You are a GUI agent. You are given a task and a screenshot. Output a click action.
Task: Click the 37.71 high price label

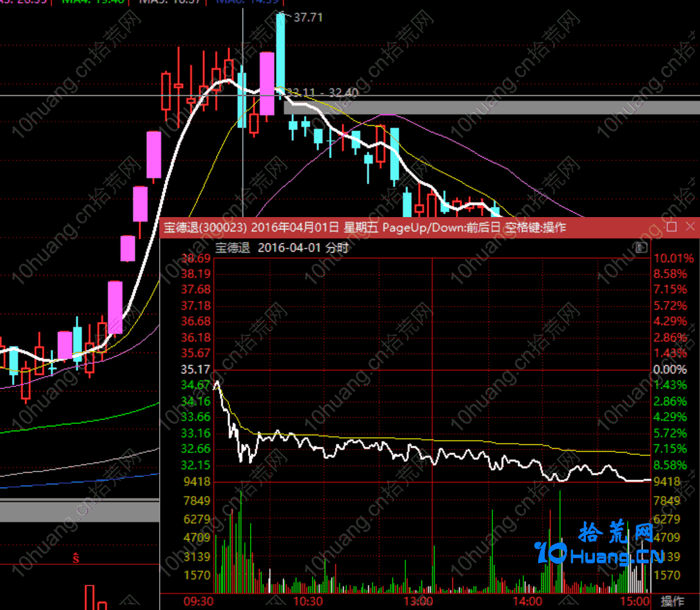click(x=308, y=17)
